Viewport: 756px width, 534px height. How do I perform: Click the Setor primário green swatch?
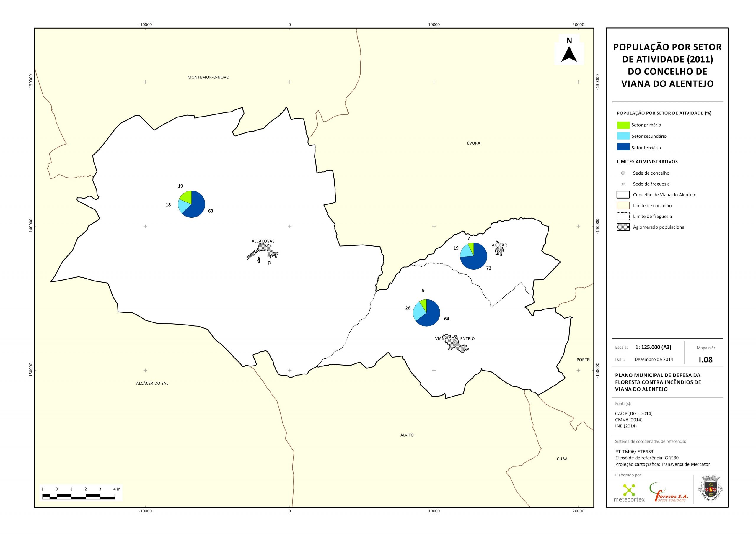tap(623, 125)
